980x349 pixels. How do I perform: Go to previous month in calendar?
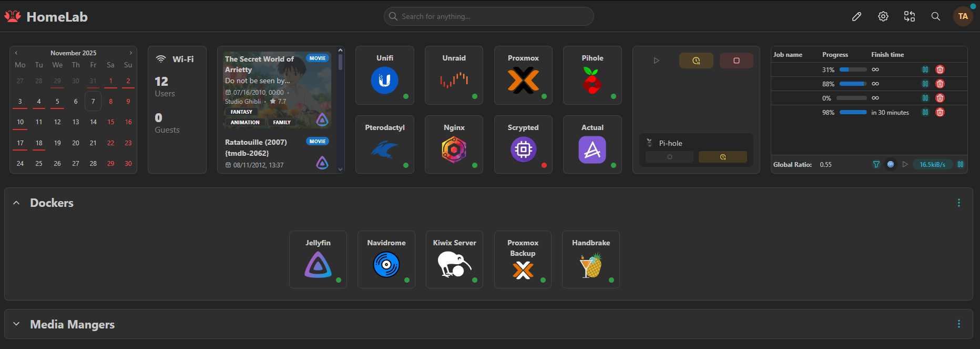[16, 53]
